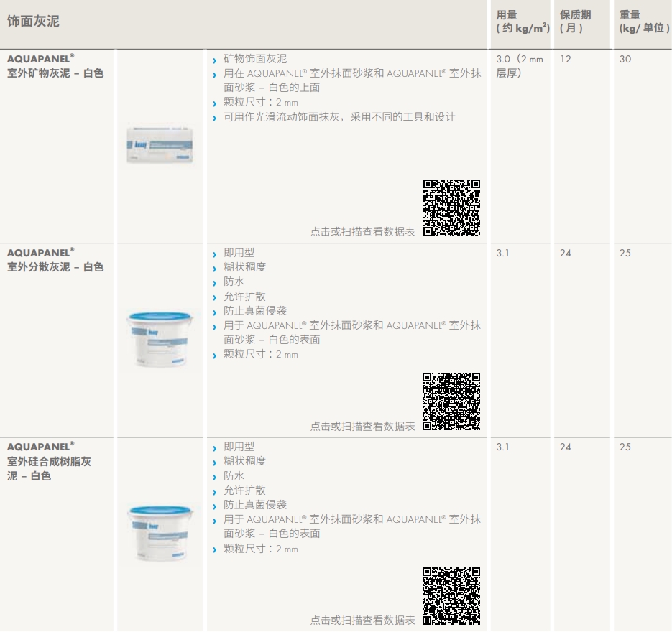Image resolution: width=672 pixels, height=632 pixels.
Task: Select bullet text 矿物饰面灰泥
Action: point(255,59)
